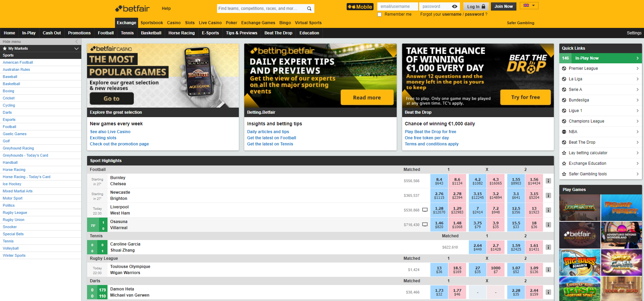
Task: Open the Exciting slots link
Action: tap(103, 138)
